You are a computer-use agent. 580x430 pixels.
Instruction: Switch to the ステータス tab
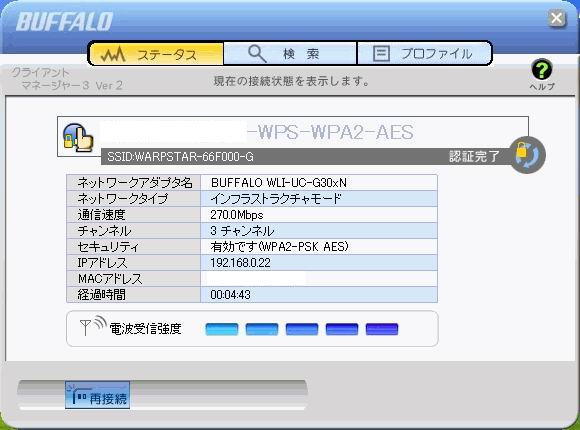pos(156,54)
